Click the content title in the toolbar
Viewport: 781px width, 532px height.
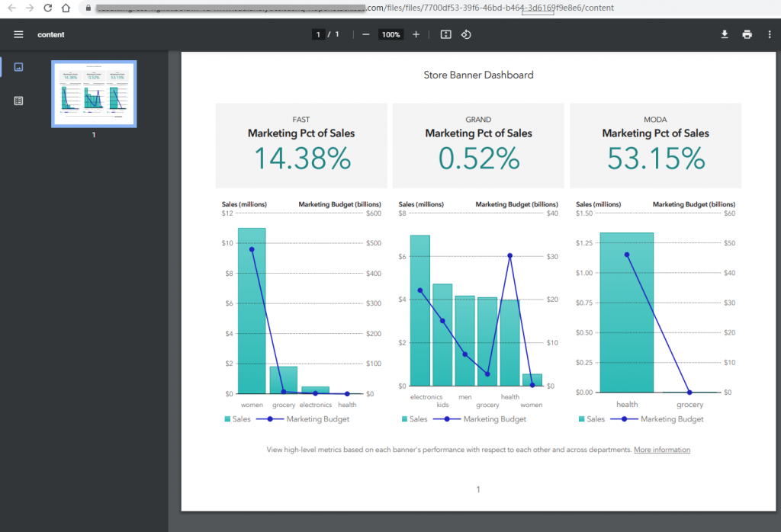coord(51,34)
